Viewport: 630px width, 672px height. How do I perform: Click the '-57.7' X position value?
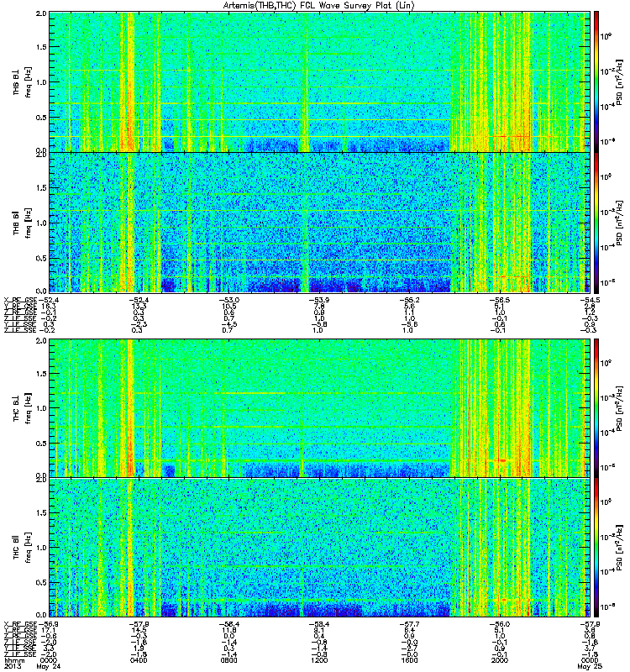(410, 624)
